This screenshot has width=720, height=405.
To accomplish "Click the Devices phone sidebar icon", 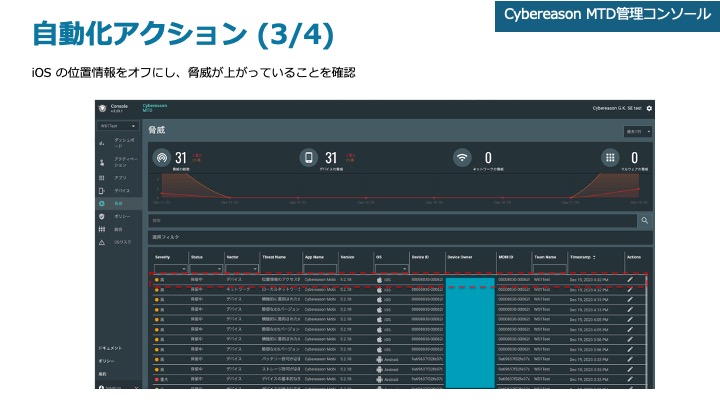I will pyautogui.click(x=102, y=191).
